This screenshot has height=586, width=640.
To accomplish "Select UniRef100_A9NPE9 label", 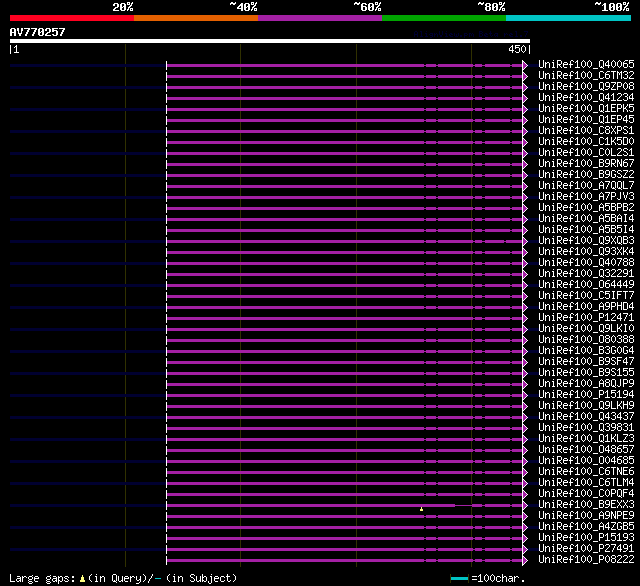I will pyautogui.click(x=586, y=516).
